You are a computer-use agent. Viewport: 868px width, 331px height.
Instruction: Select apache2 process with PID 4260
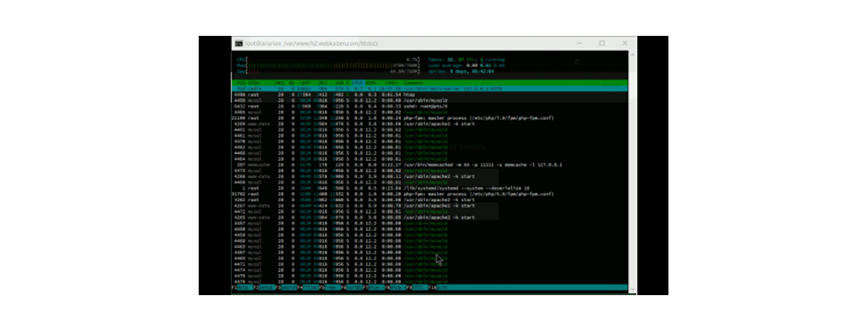(430, 124)
